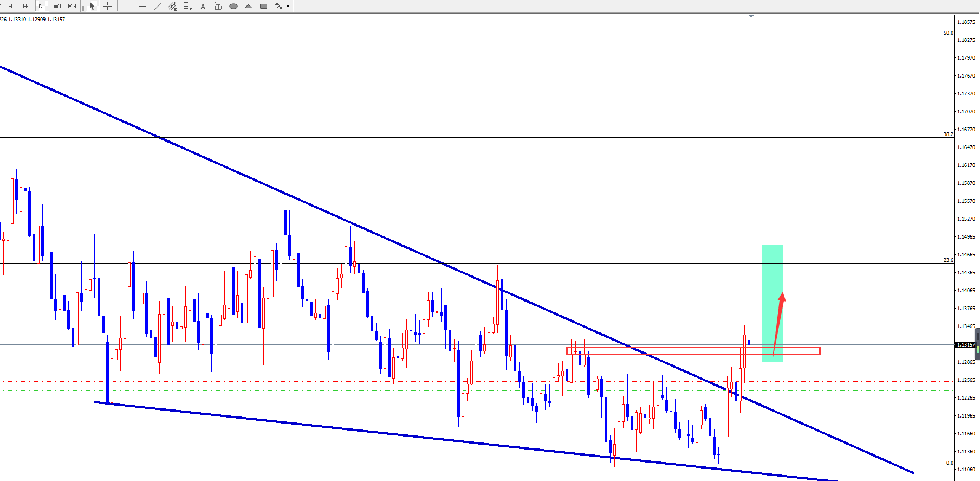This screenshot has width=980, height=481.
Task: Switch chart to W1 weekly timeframe
Action: coord(57,6)
